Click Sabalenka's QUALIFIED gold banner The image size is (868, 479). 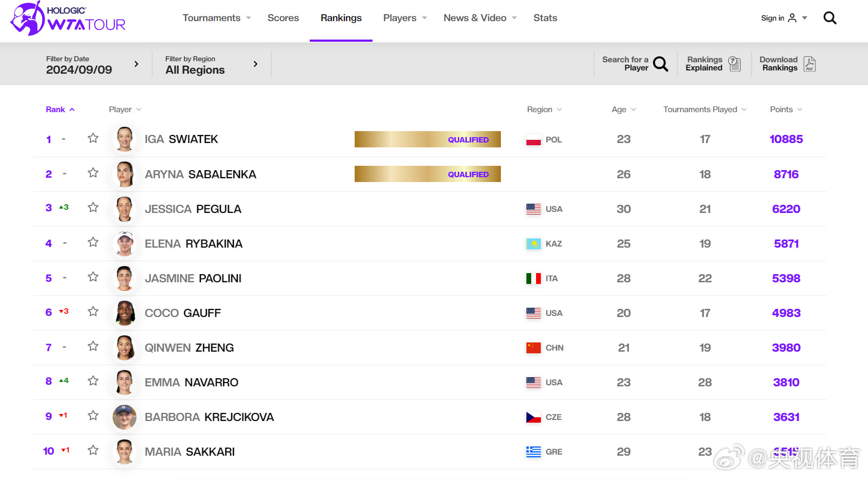click(x=428, y=174)
